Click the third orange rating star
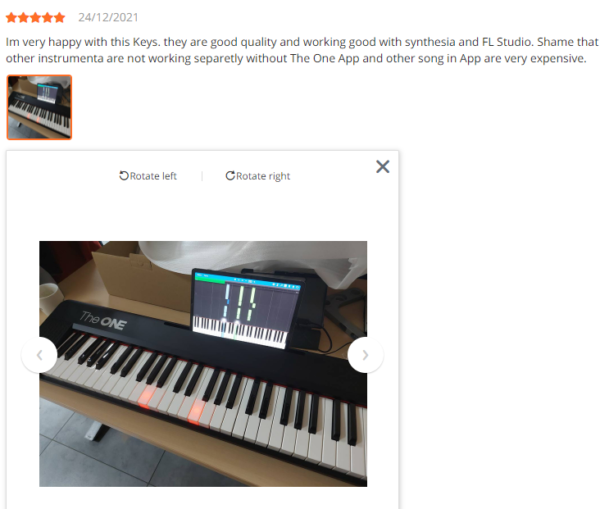 36,18
